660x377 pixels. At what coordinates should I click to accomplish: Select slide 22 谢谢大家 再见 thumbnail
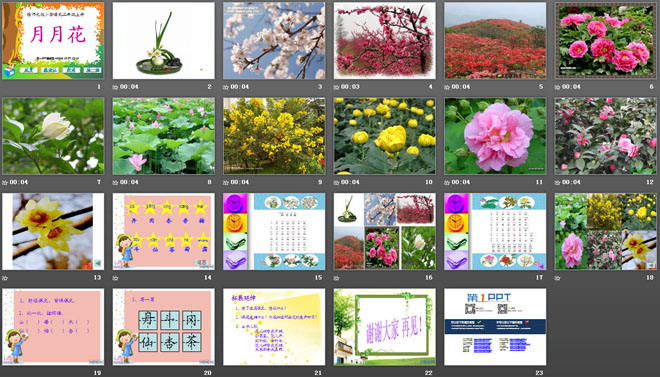(x=385, y=327)
